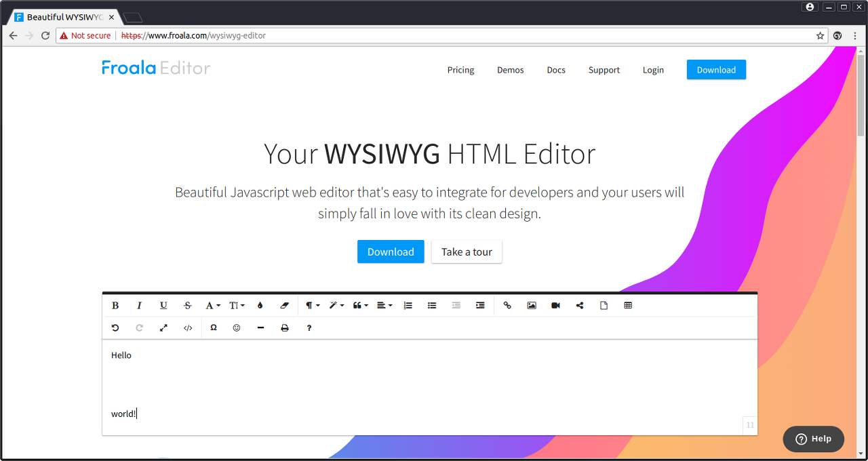Open the Login page
Screen dimensions: 868x461
pyautogui.click(x=654, y=70)
